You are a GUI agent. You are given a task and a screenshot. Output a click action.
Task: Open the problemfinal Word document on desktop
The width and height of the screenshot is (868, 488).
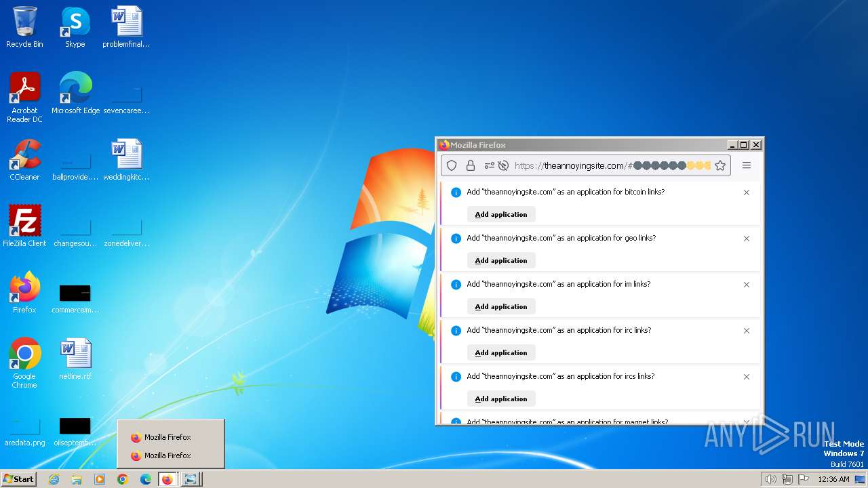click(126, 27)
